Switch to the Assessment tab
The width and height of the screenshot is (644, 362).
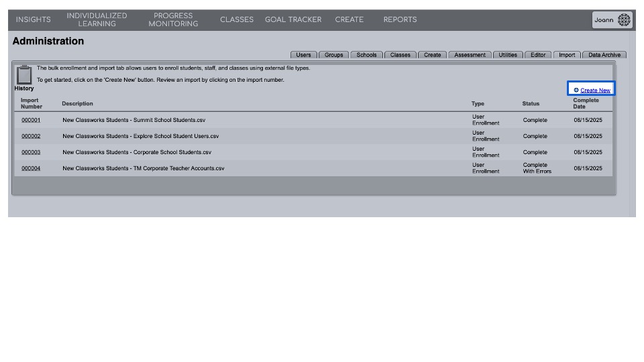point(470,55)
